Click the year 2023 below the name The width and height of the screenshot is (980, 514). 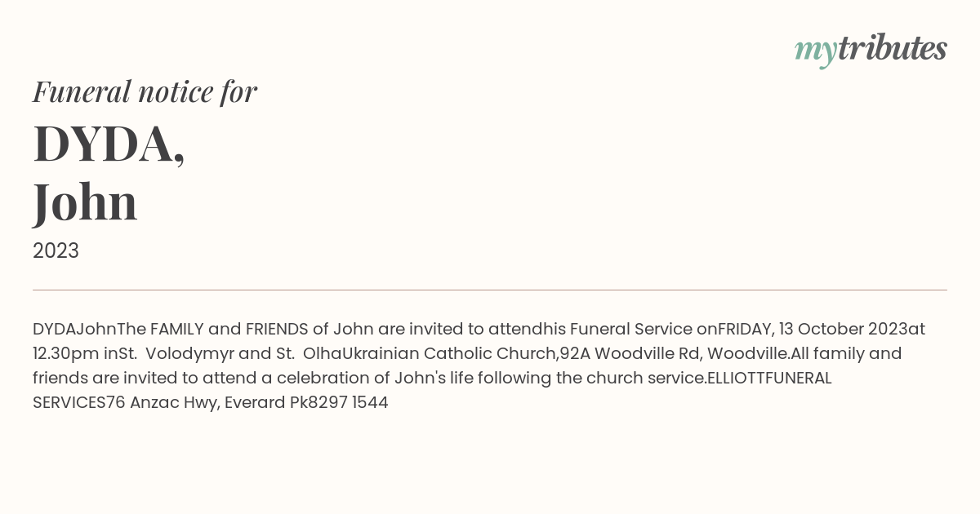coord(56,250)
